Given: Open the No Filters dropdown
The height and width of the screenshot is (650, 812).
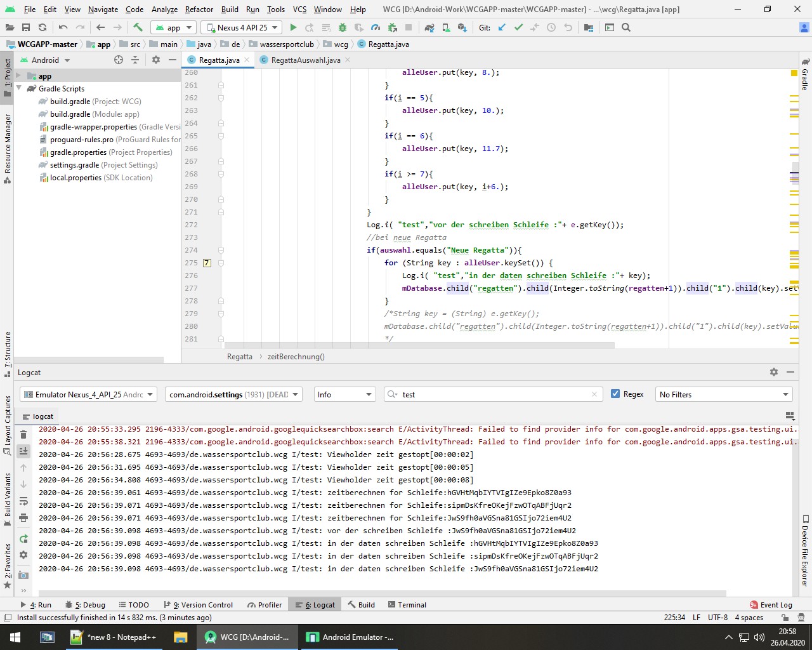Looking at the screenshot, I should (x=723, y=394).
